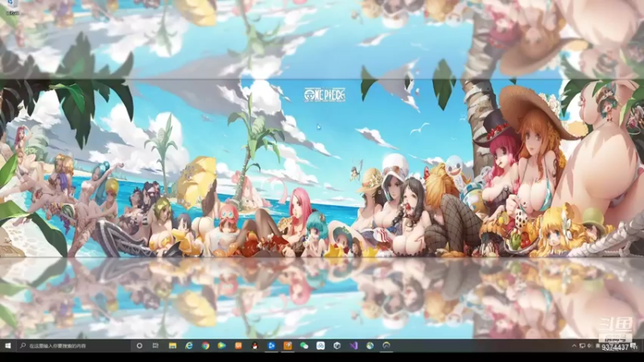Launch Internet Explorer from the taskbar
644x362 pixels.
189,346
